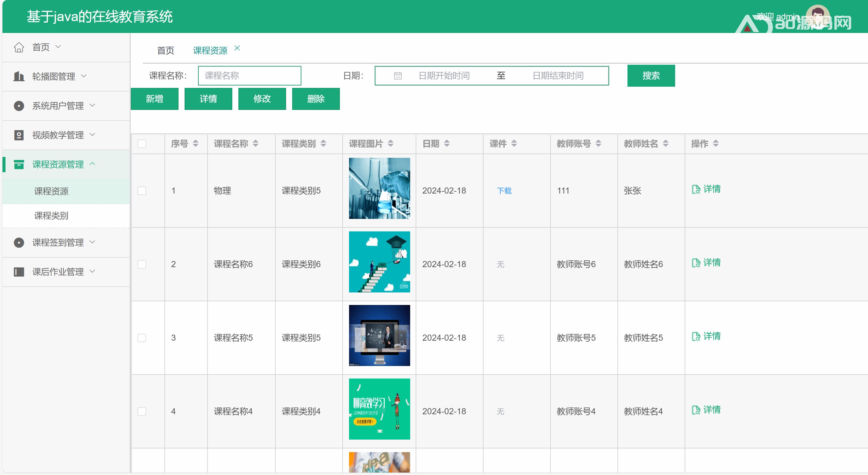The width and height of the screenshot is (868, 475).
Task: Expand 系统用户管理 menu
Action: [58, 106]
